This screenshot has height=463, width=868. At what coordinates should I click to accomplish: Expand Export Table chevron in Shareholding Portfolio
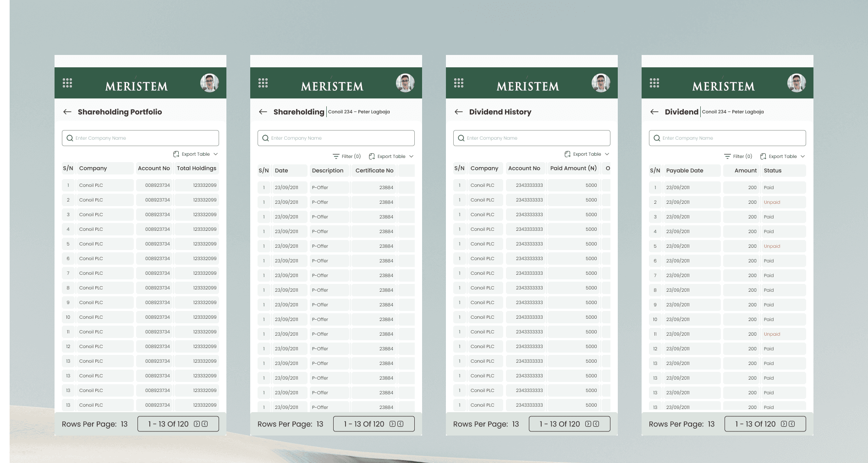tap(216, 154)
